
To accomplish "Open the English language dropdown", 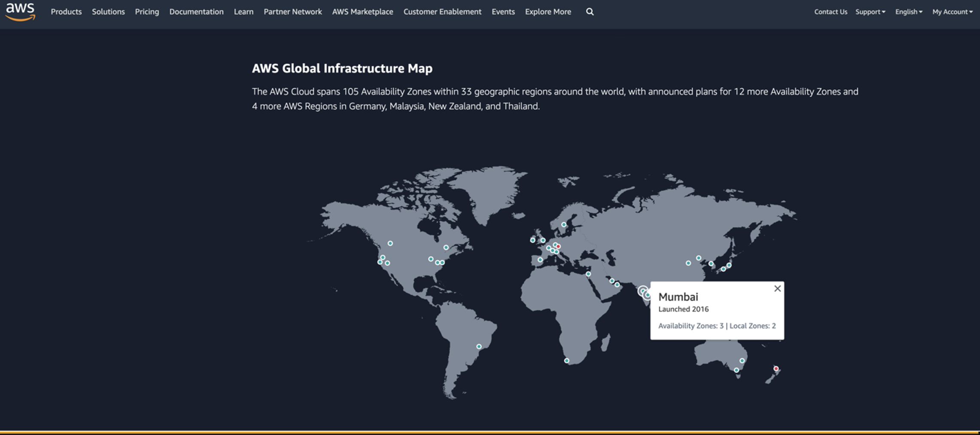I will pos(909,12).
